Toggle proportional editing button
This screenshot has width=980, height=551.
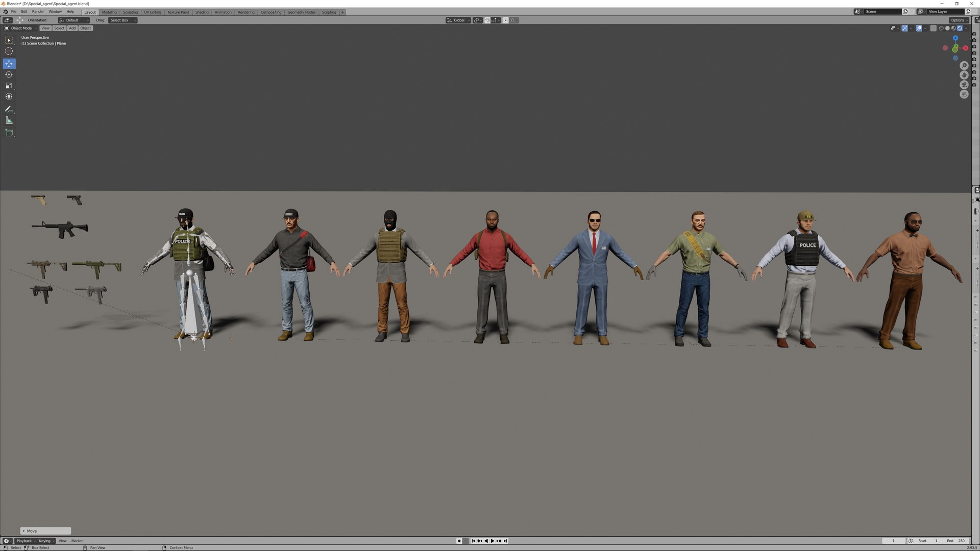[505, 20]
